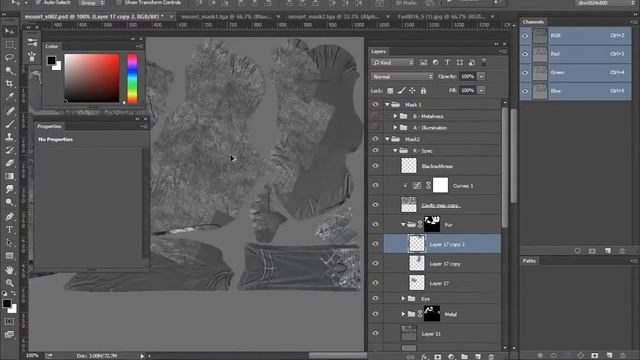Show the B - Metalness group
The image size is (640, 360).
point(376,116)
